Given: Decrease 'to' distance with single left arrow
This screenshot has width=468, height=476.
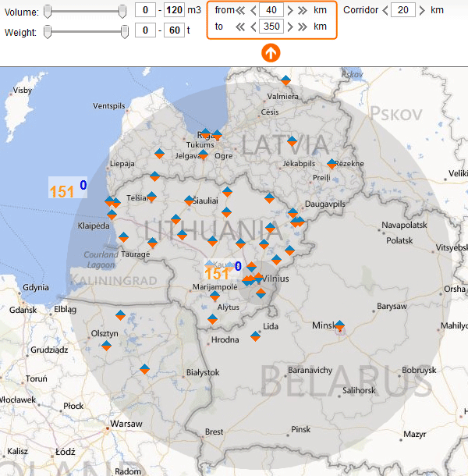Looking at the screenshot, I should pos(253,27).
